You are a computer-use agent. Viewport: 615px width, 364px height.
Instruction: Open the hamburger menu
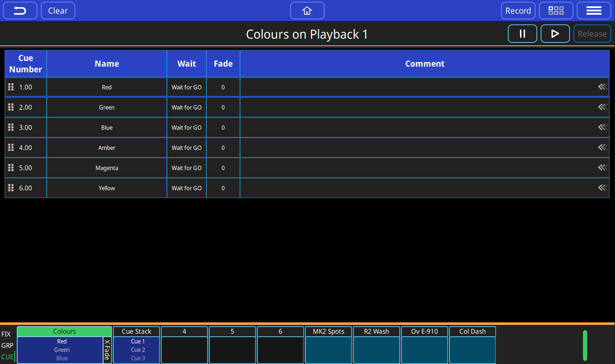pos(594,11)
